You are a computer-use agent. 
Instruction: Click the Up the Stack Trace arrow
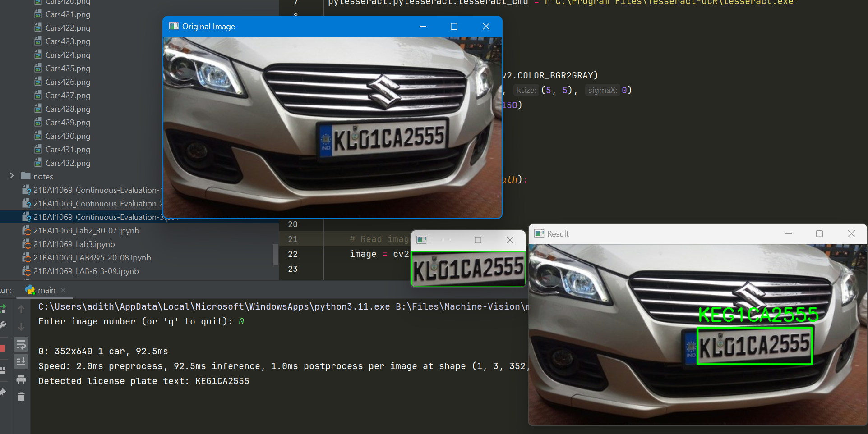[21, 309]
